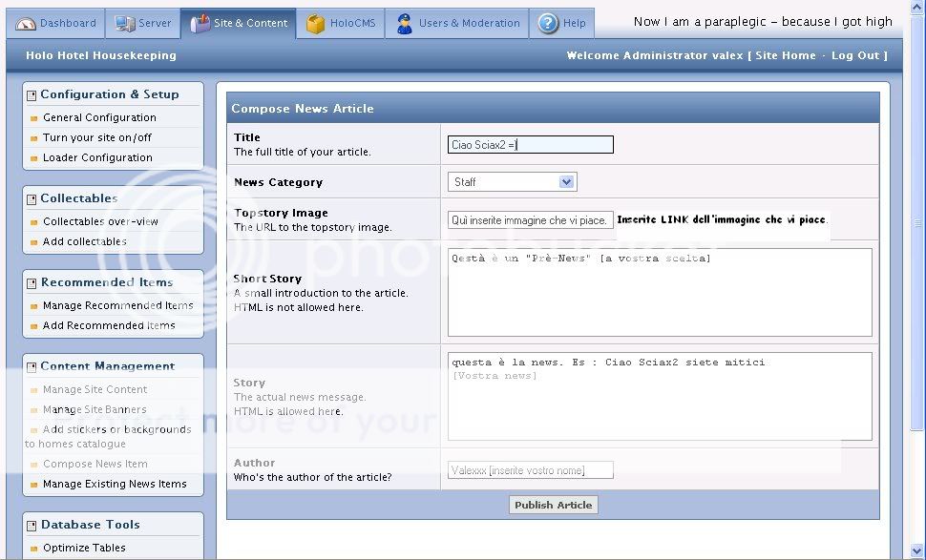Open the Site Home link
The image size is (926, 560).
pyautogui.click(x=785, y=55)
